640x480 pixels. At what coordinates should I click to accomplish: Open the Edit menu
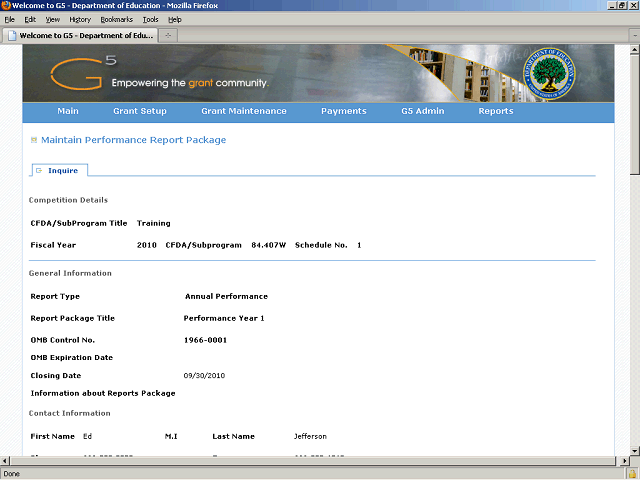pos(30,20)
